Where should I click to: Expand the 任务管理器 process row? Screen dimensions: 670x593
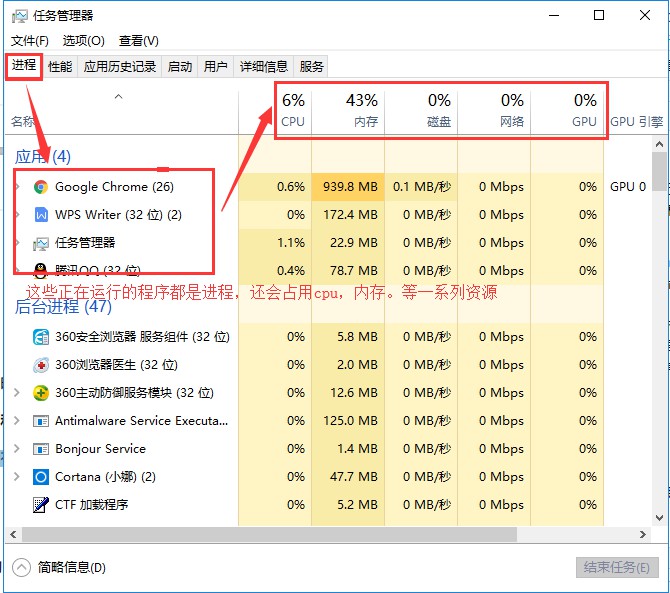click(18, 243)
